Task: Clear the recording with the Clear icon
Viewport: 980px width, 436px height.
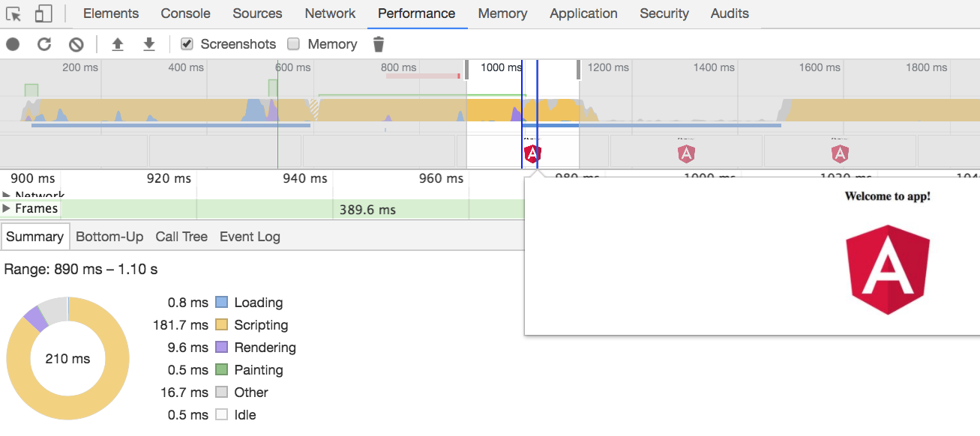Action: [76, 44]
